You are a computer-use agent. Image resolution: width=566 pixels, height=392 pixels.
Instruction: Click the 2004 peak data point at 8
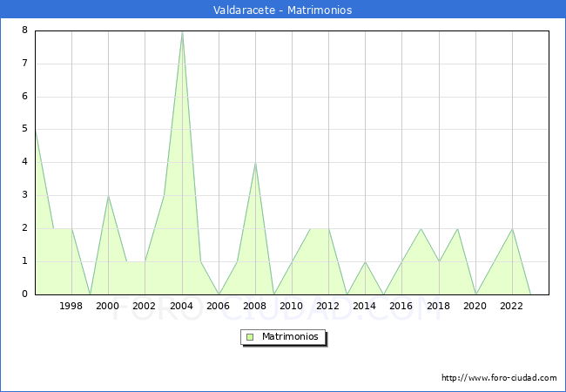point(182,31)
